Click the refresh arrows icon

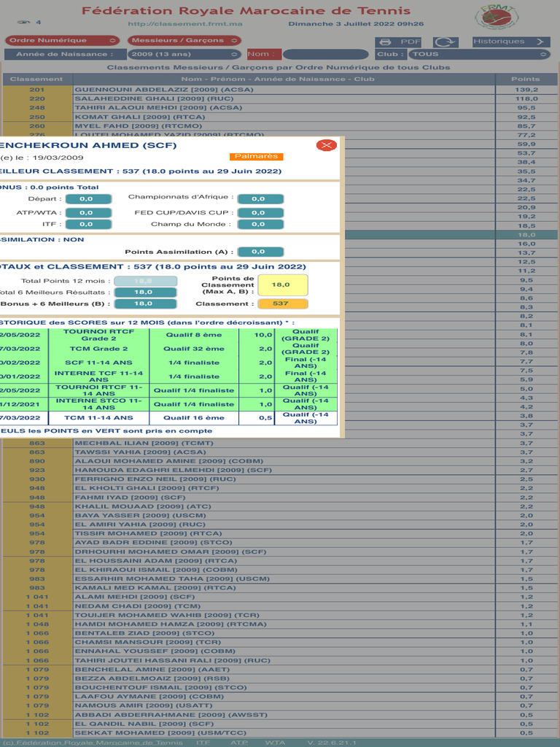pyautogui.click(x=446, y=42)
